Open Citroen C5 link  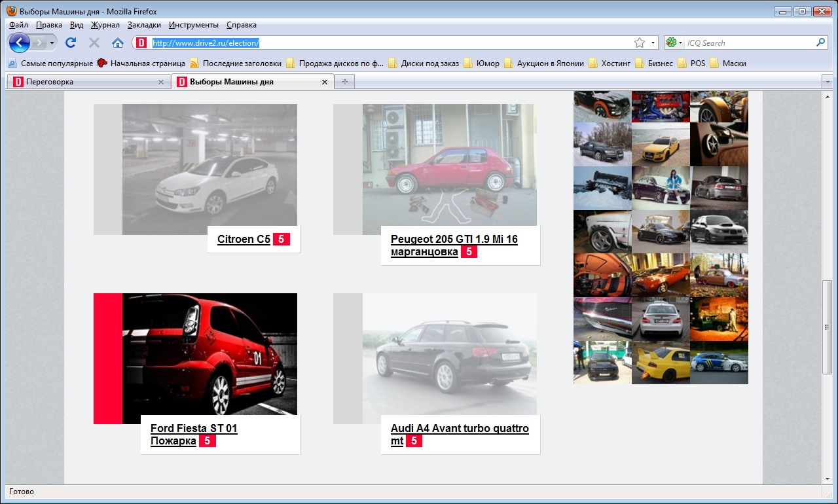point(244,240)
